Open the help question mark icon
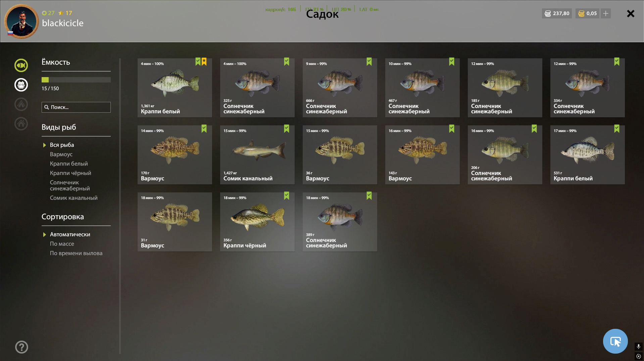The image size is (644, 361). [21, 347]
